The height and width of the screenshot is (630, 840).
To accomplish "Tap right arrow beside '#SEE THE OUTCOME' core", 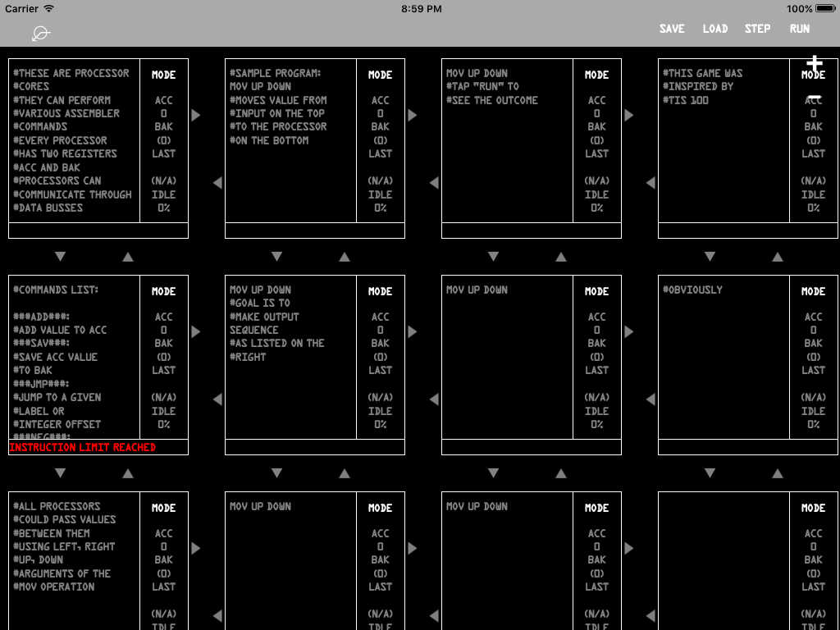I will point(629,115).
